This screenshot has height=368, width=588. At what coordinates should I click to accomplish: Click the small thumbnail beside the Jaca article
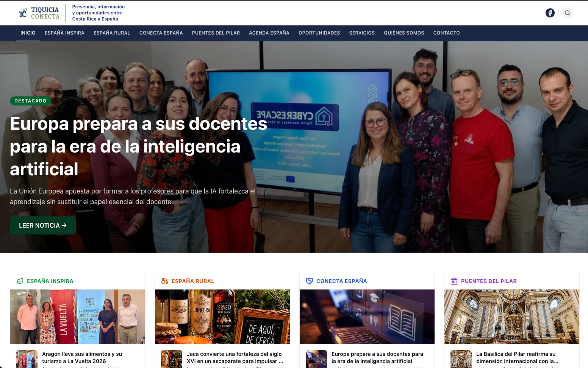click(172, 359)
